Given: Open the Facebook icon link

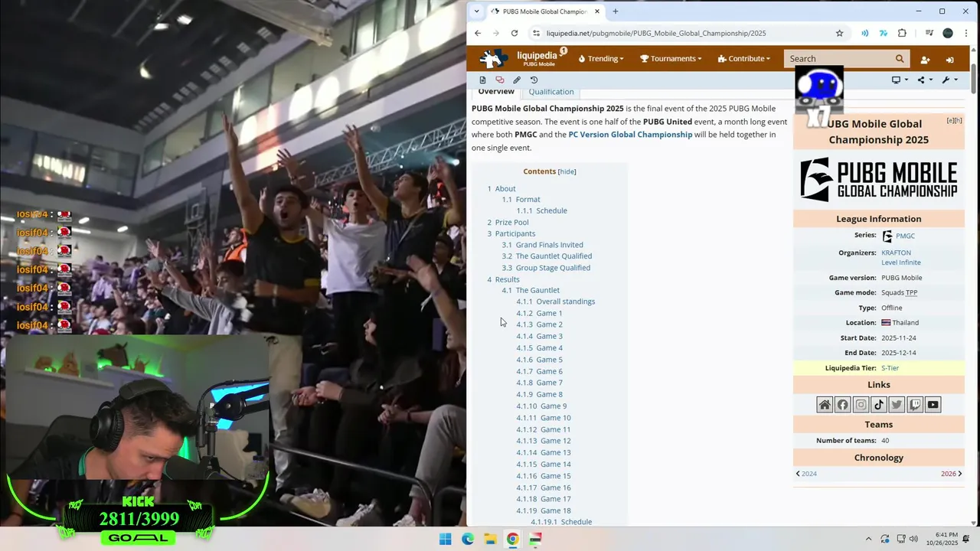Looking at the screenshot, I should [843, 405].
